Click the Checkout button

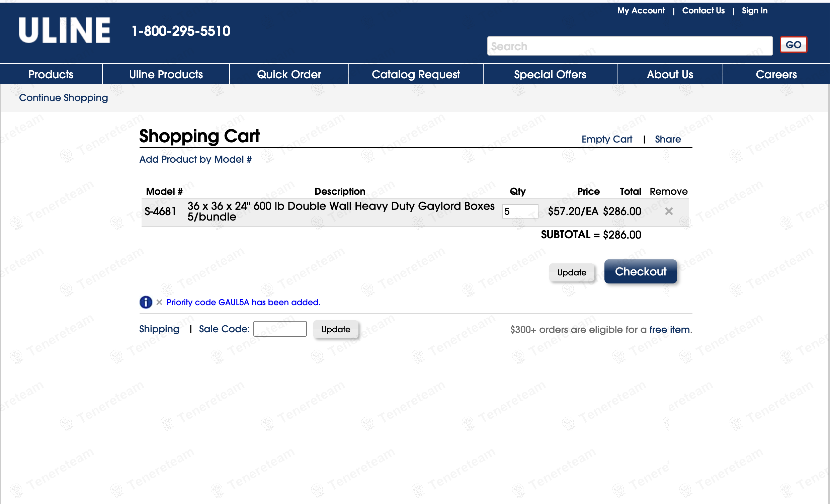pyautogui.click(x=640, y=271)
